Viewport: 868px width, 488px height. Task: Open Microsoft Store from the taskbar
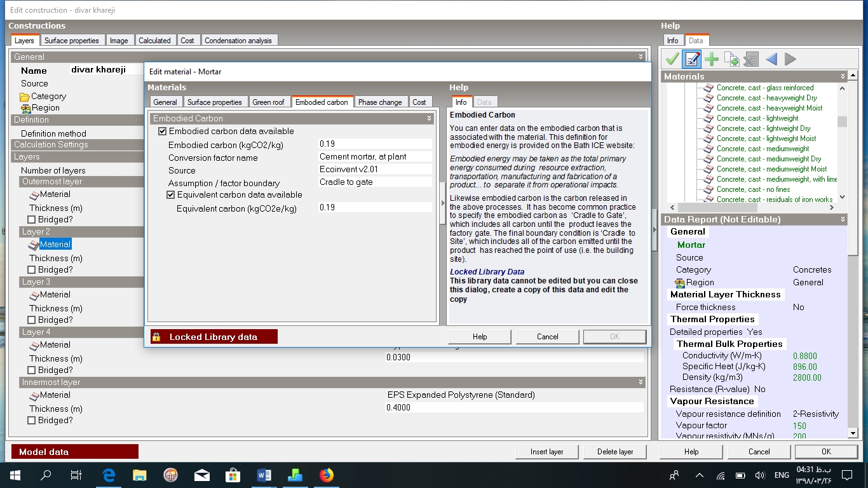pyautogui.click(x=233, y=475)
